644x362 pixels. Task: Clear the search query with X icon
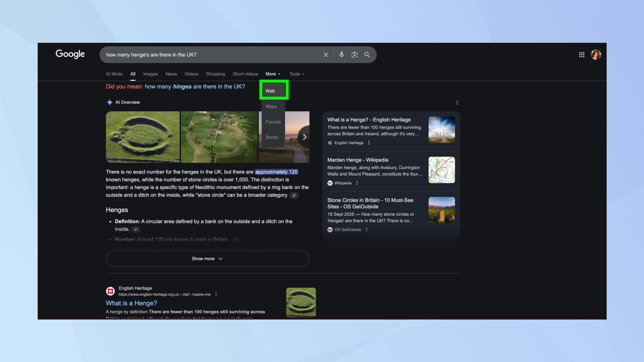[x=326, y=55]
